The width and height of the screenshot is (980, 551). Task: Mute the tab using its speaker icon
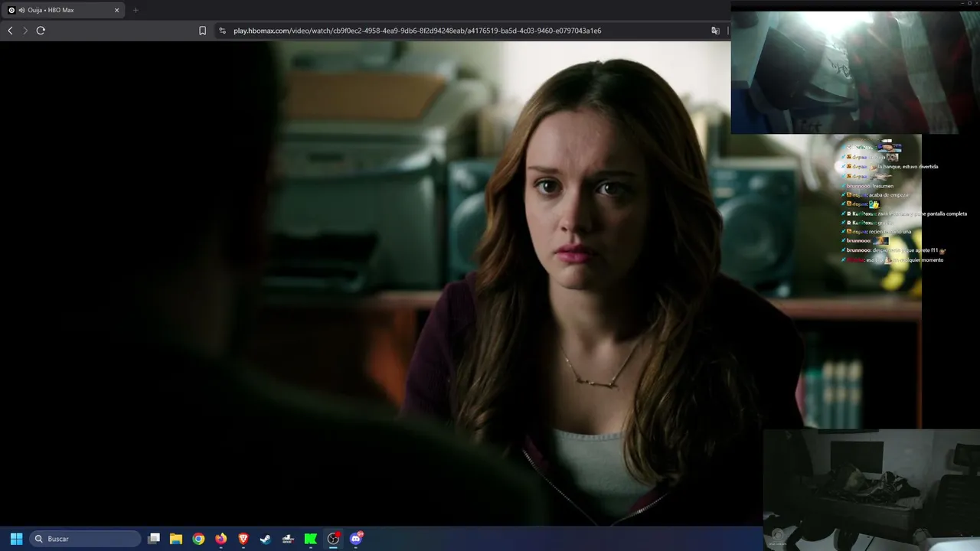point(21,10)
